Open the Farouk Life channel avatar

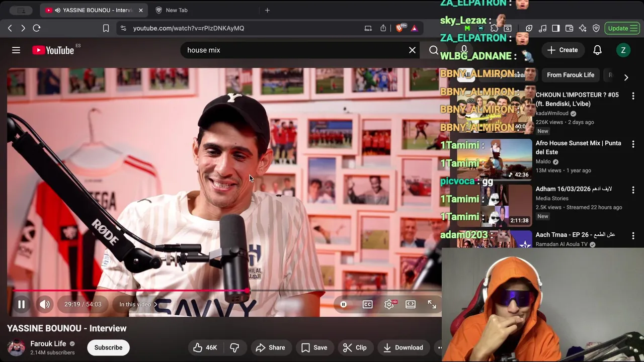16,347
